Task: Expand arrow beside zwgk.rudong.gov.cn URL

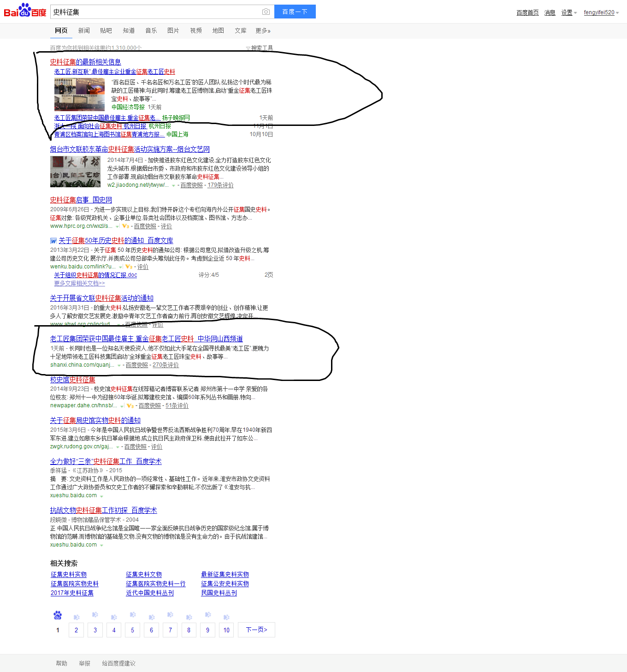Action: pos(118,447)
